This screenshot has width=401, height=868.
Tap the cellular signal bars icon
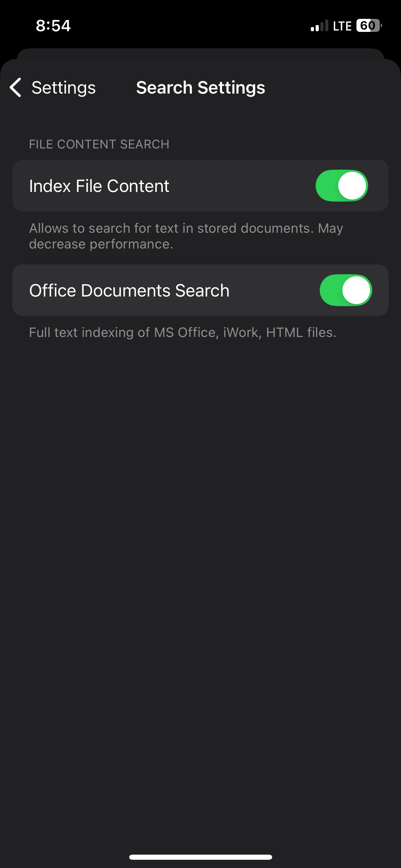pos(319,26)
